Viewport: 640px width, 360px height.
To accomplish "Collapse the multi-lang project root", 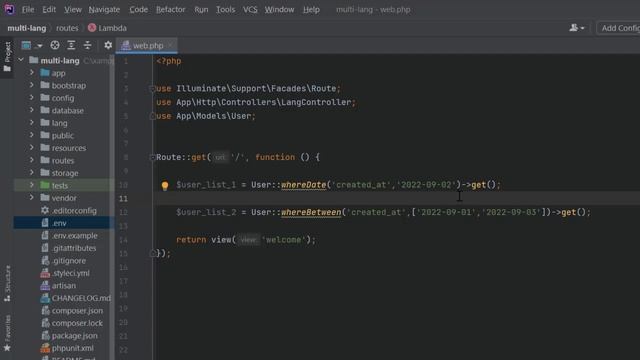I will pyautogui.click(x=21, y=60).
